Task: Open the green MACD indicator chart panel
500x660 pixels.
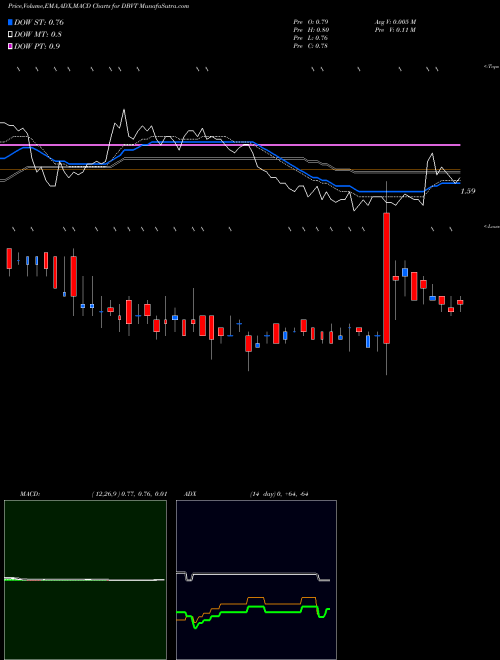Action: [85, 580]
